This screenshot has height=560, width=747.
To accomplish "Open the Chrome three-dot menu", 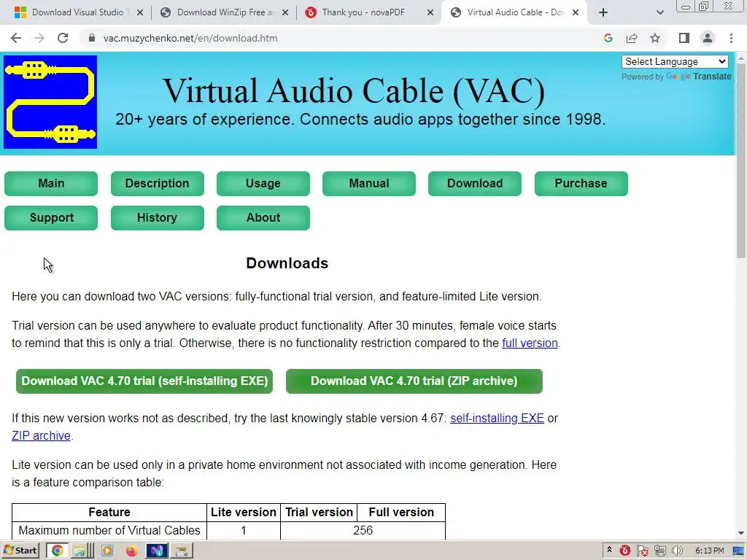I will pyautogui.click(x=731, y=38).
